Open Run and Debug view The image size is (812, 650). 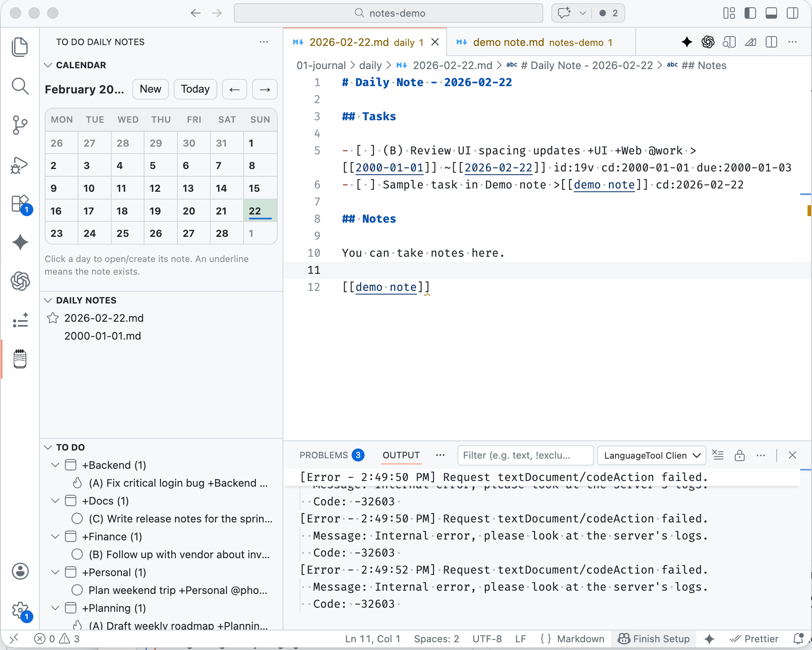20,165
